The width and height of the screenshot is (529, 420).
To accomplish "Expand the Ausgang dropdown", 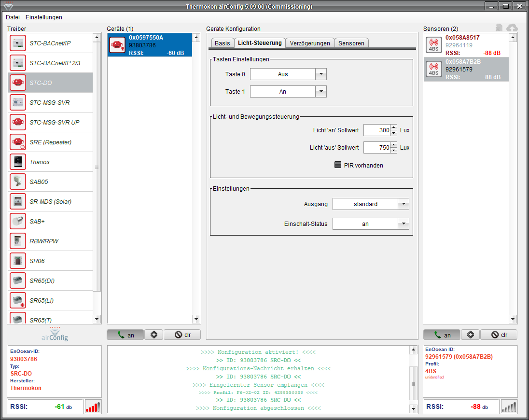I will point(403,204).
